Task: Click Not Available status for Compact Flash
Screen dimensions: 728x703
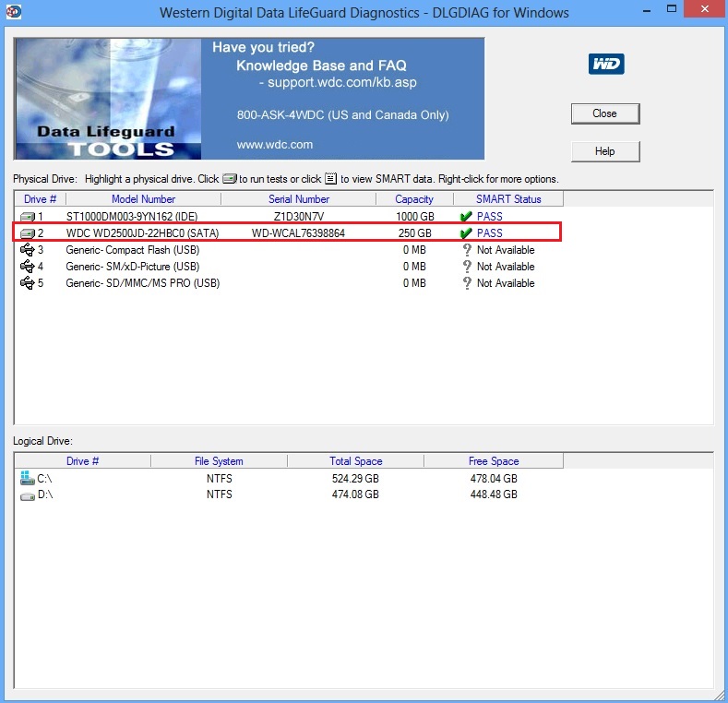Action: 506,250
